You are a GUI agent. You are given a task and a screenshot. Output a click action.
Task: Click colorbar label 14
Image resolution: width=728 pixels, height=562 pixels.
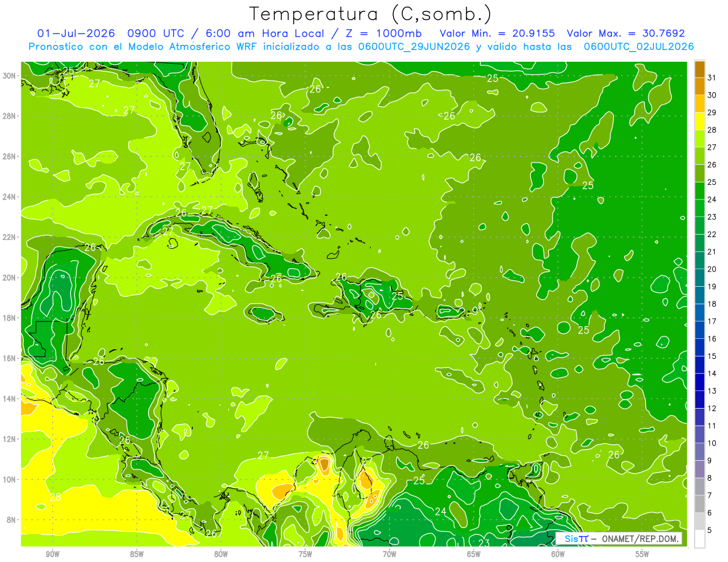[712, 373]
